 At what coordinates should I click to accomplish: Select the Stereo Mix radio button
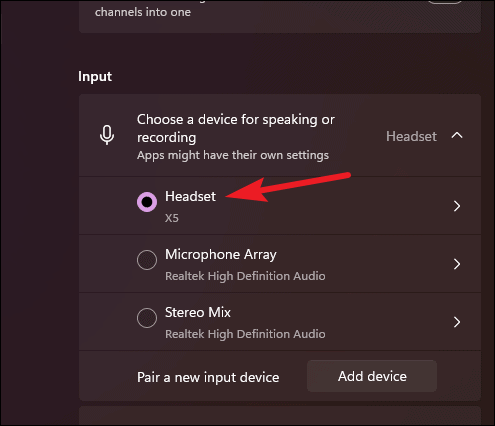click(147, 318)
